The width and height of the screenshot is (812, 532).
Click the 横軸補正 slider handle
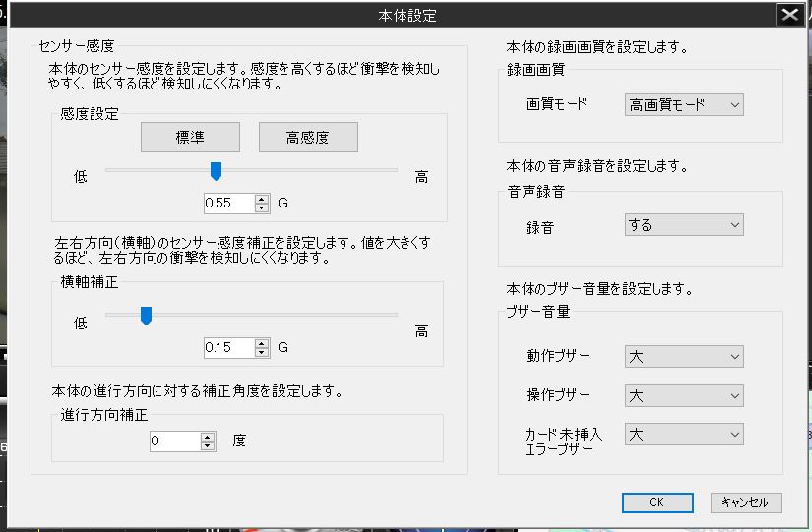pyautogui.click(x=146, y=316)
